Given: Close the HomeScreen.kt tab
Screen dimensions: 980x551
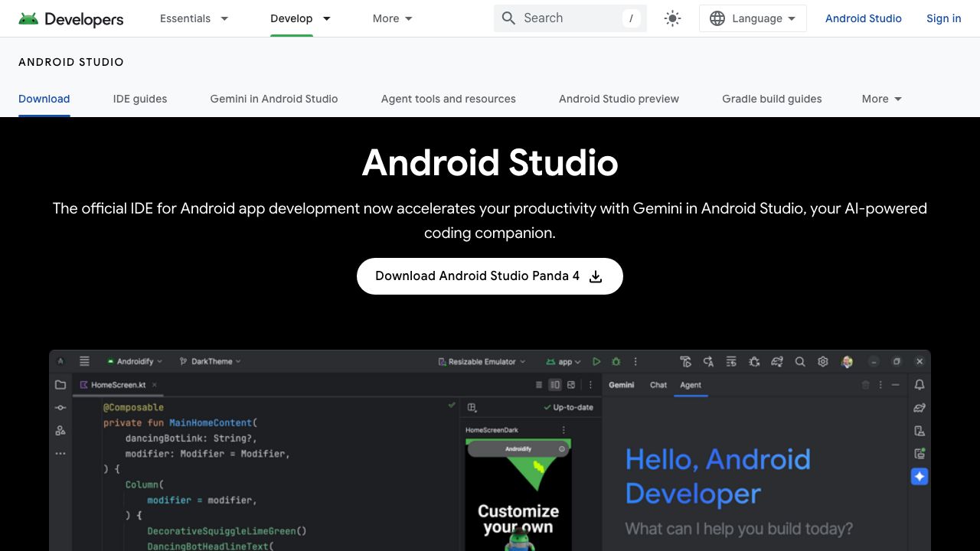Looking at the screenshot, I should tap(155, 385).
